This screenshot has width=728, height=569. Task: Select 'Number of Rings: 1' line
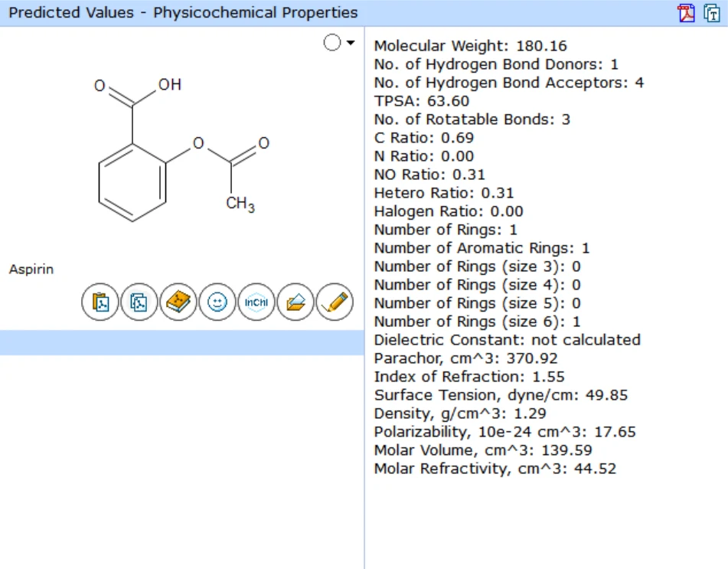click(x=446, y=230)
